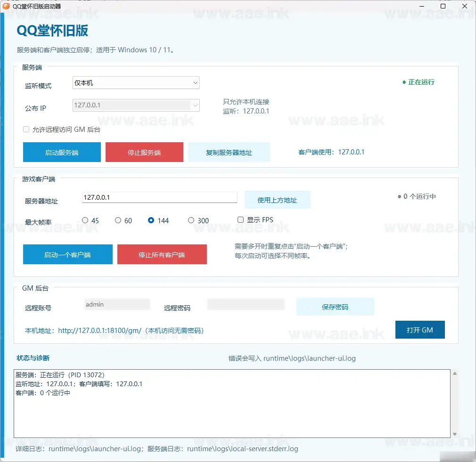
Task: Click the red 停止服务端 button
Action: (x=145, y=152)
